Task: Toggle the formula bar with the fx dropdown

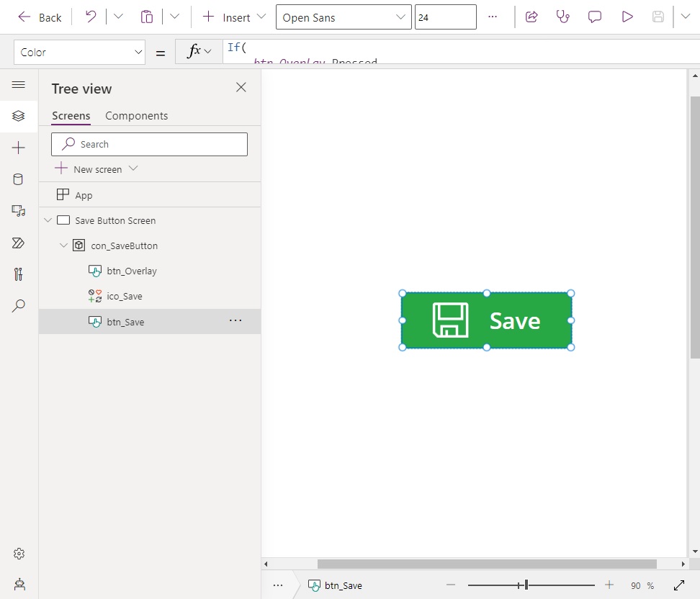Action: pos(198,51)
